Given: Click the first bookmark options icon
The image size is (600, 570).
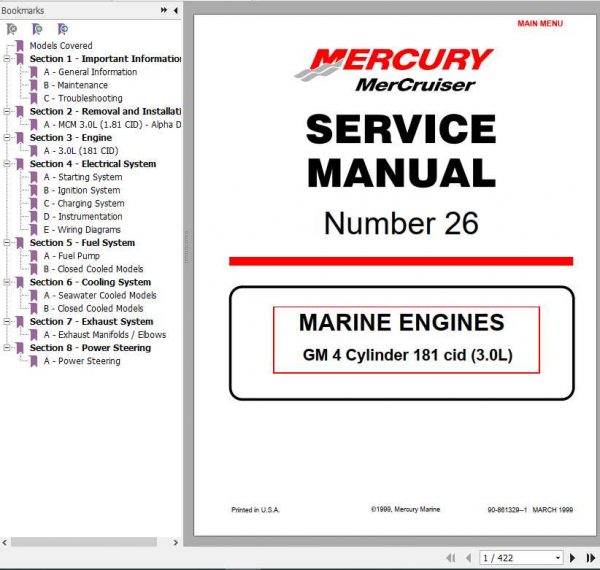Looking at the screenshot, I should [12, 29].
